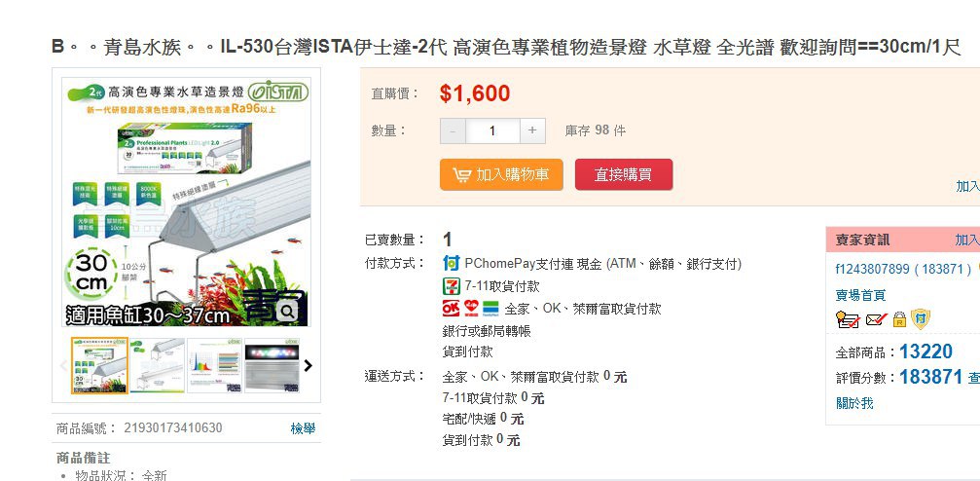Decrease quantity with the minus button
The width and height of the screenshot is (980, 481).
(x=454, y=130)
